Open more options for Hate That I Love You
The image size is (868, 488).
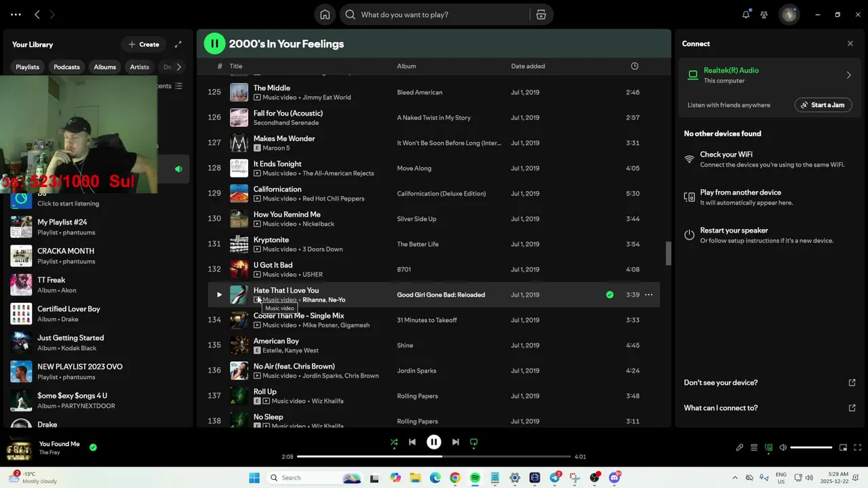click(649, 295)
